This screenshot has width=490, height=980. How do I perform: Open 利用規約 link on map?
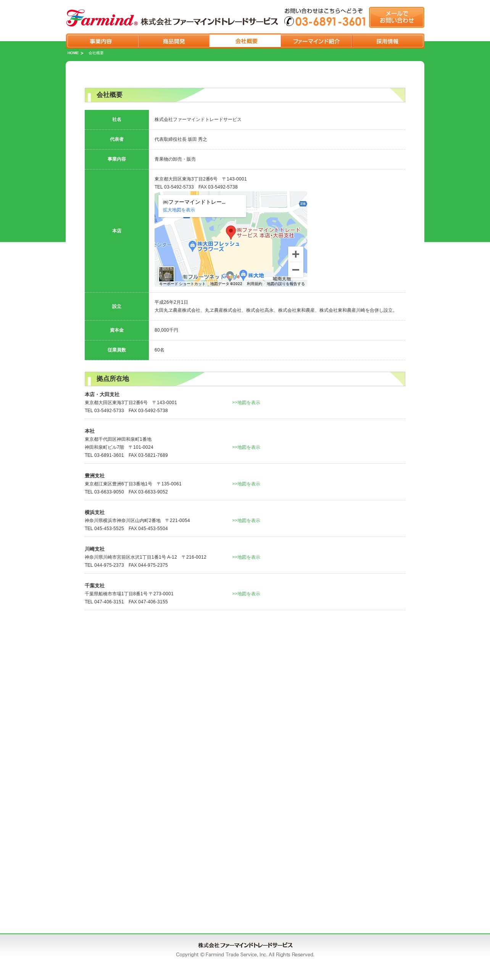pos(254,284)
